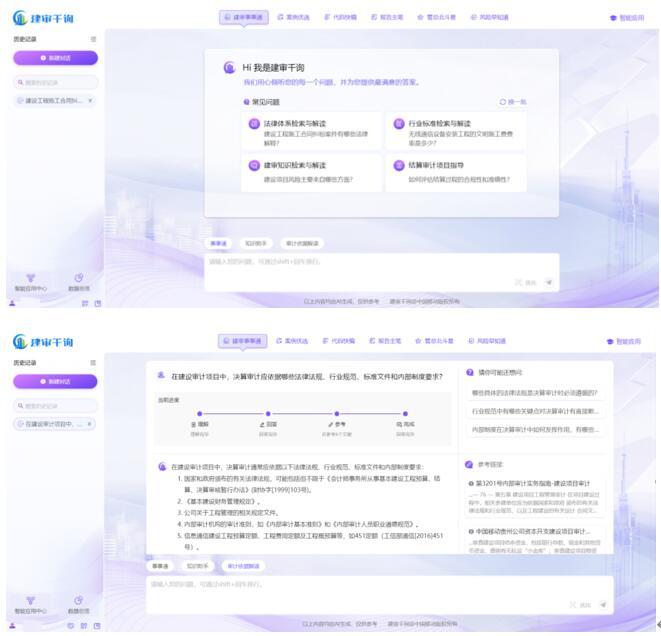This screenshot has height=636, width=661.
Task: Click the user avatar icon on the answer sidebar
Action: pyautogui.click(x=12, y=626)
